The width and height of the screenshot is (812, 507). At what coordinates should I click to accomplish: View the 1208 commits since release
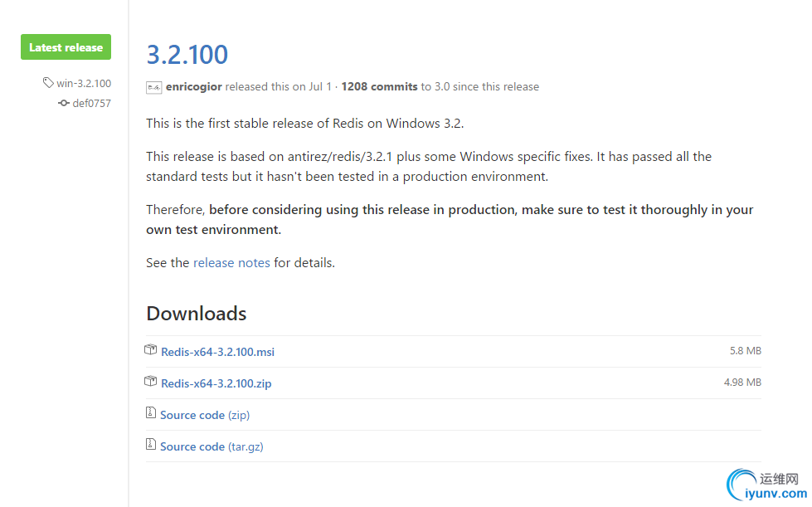[x=379, y=86]
